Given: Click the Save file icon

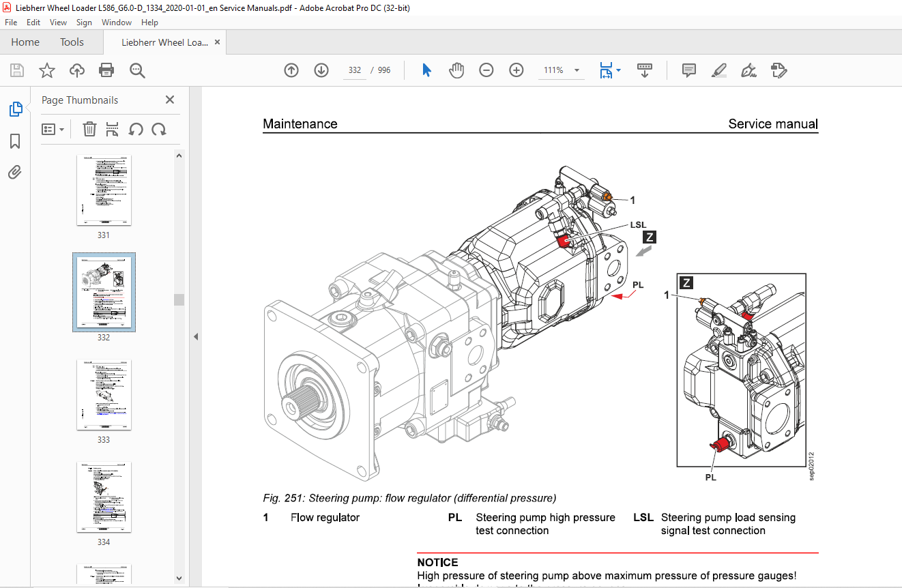Looking at the screenshot, I should pyautogui.click(x=17, y=70).
